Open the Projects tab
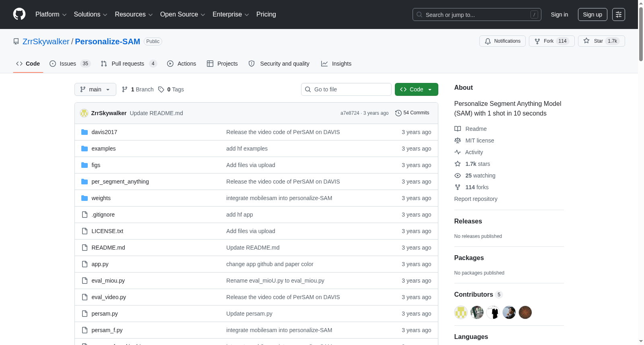The image size is (644, 345). 222,64
